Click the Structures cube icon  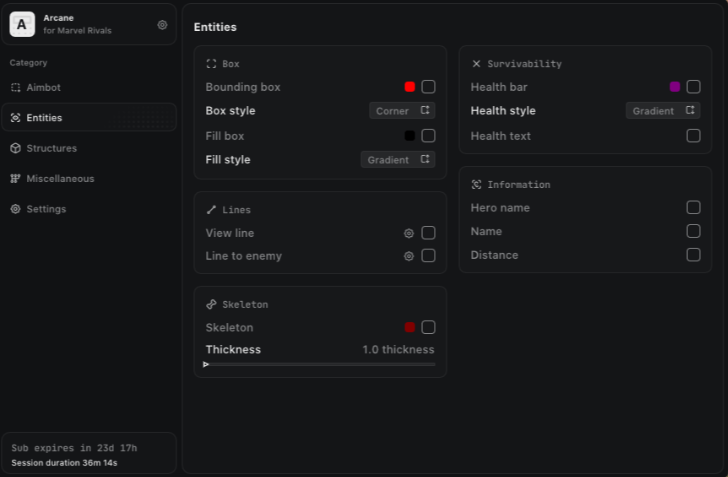[15, 148]
